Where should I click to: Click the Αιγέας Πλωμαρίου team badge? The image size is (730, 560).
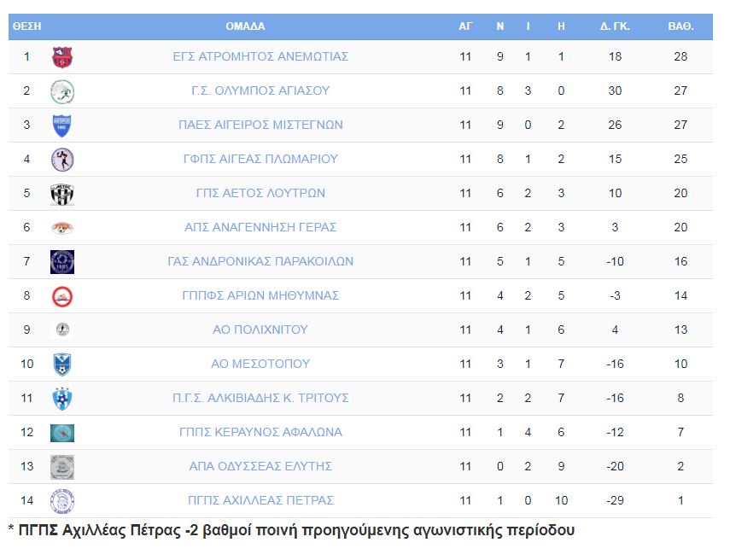click(x=62, y=160)
